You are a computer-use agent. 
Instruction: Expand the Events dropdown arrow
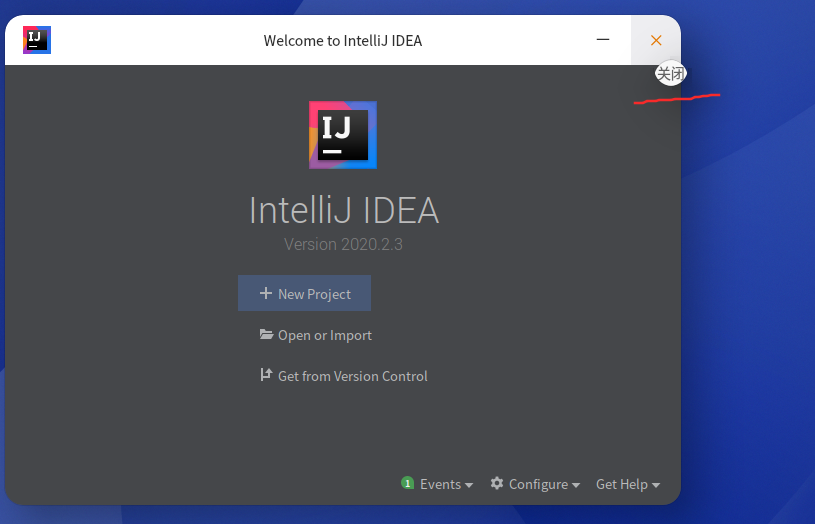click(x=469, y=485)
